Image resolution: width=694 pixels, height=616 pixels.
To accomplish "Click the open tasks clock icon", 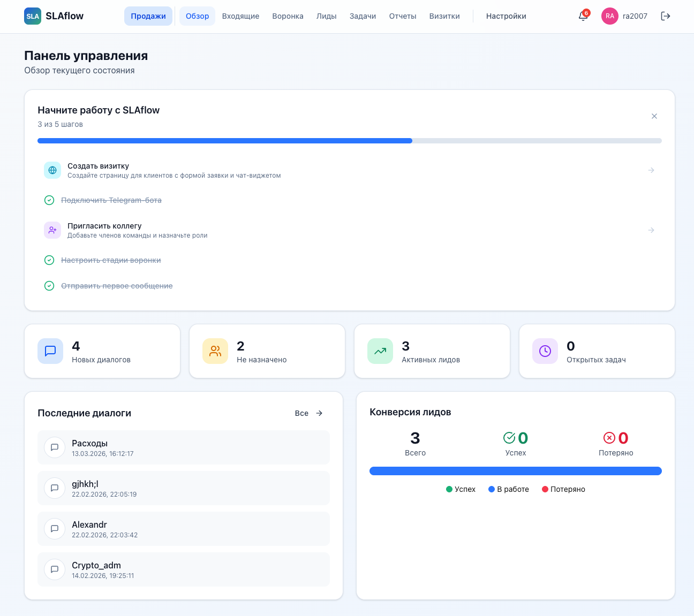I will pos(545,351).
